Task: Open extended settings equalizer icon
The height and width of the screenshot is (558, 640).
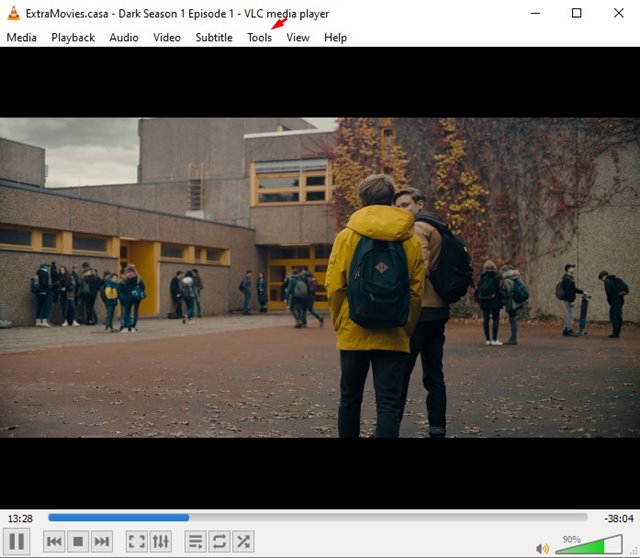Action: 160,541
